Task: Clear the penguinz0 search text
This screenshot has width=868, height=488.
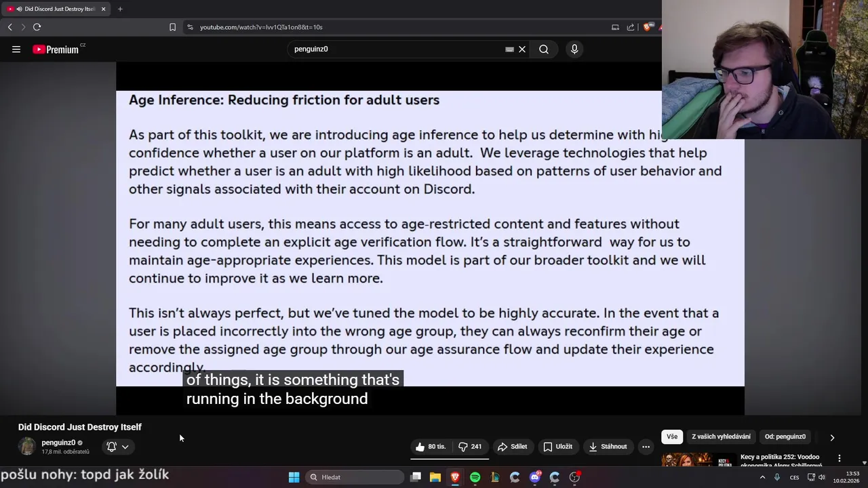Action: pos(522,49)
